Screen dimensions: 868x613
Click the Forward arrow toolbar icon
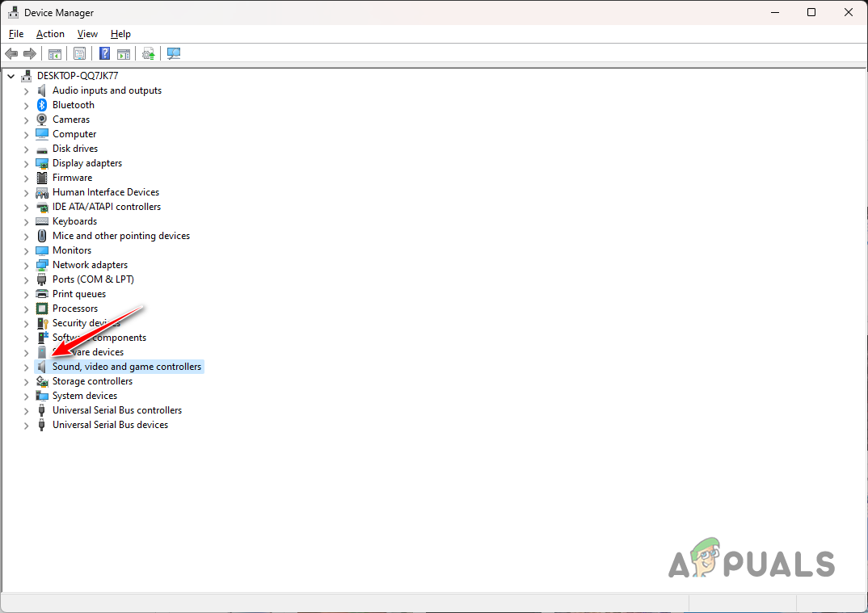[x=30, y=53]
